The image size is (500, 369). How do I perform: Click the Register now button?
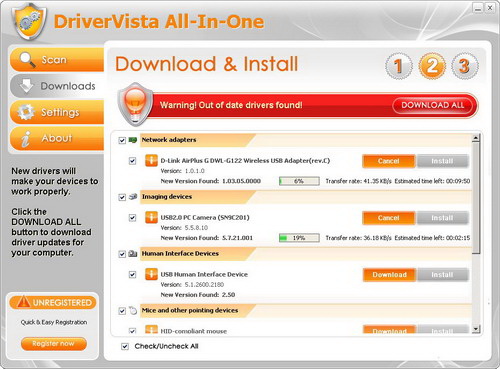coord(54,344)
